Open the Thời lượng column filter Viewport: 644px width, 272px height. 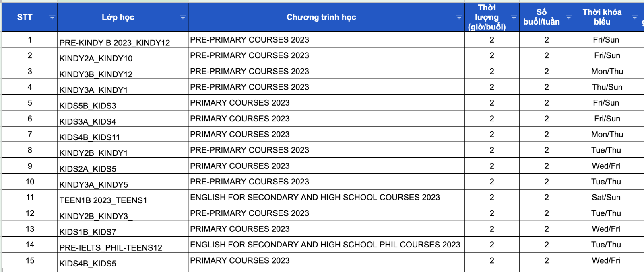coord(514,17)
